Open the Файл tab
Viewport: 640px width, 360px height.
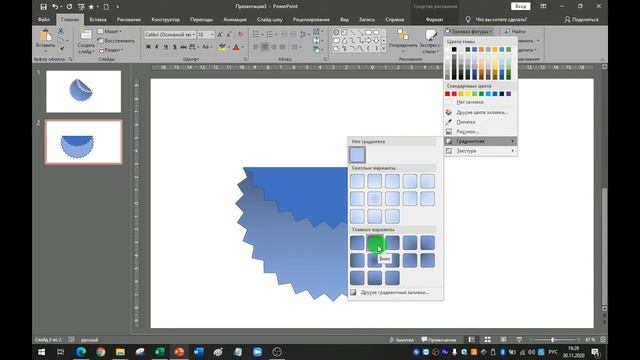coord(44,20)
